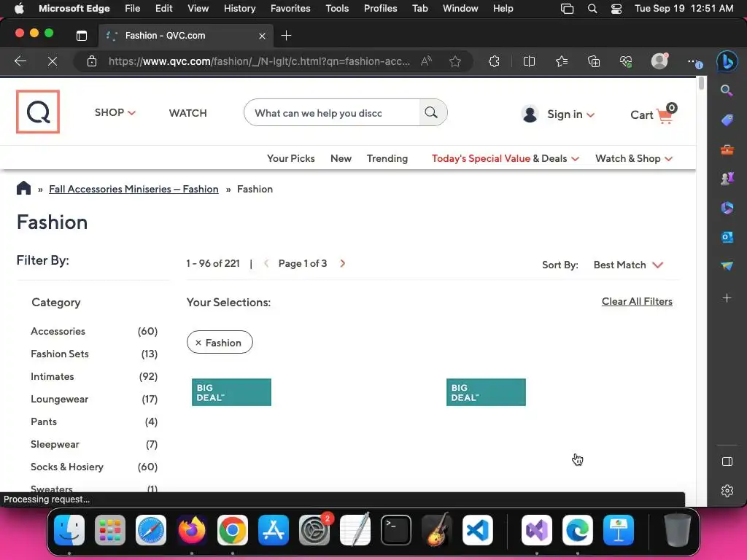Select the Fashion - QVC.com tab

tap(186, 35)
